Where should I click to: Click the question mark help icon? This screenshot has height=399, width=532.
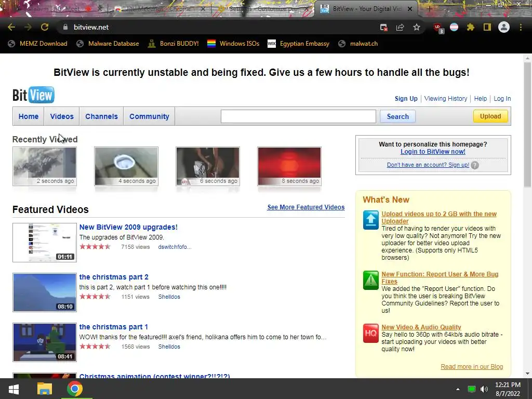(x=475, y=165)
